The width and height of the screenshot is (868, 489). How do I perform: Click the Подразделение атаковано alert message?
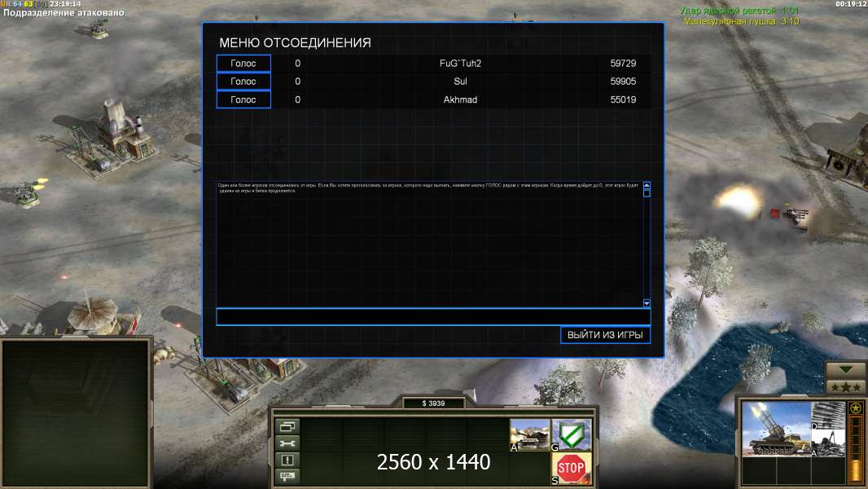64,13
